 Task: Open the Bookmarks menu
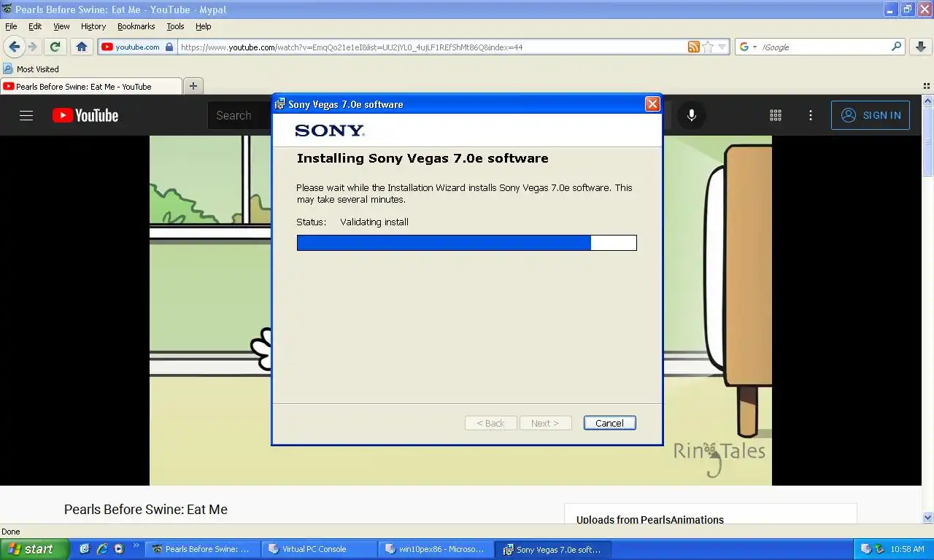[136, 26]
